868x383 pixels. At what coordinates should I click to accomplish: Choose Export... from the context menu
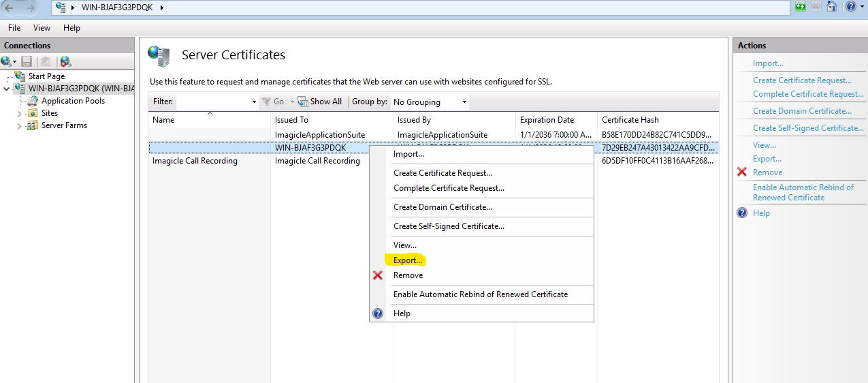tap(408, 260)
